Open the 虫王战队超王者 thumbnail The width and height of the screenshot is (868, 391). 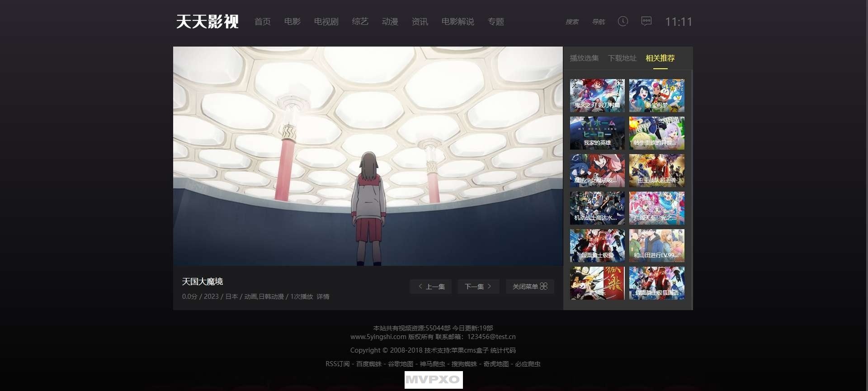coord(657,170)
